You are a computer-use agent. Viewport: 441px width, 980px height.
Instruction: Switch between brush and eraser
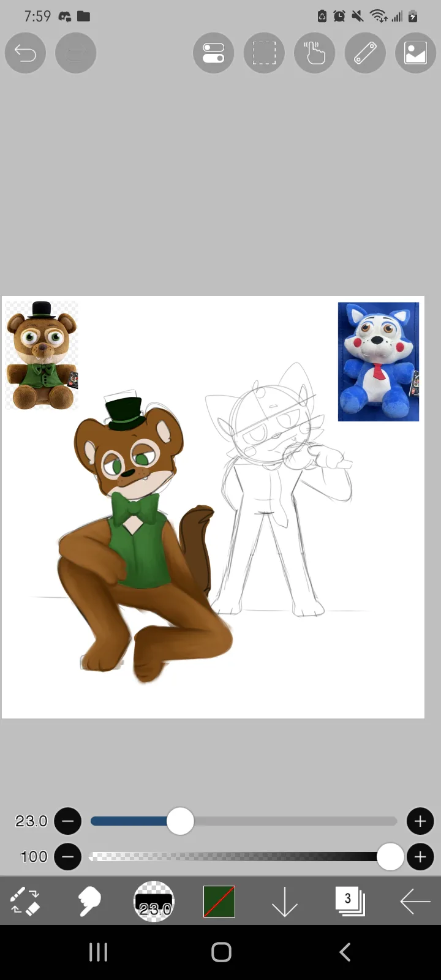tap(25, 902)
